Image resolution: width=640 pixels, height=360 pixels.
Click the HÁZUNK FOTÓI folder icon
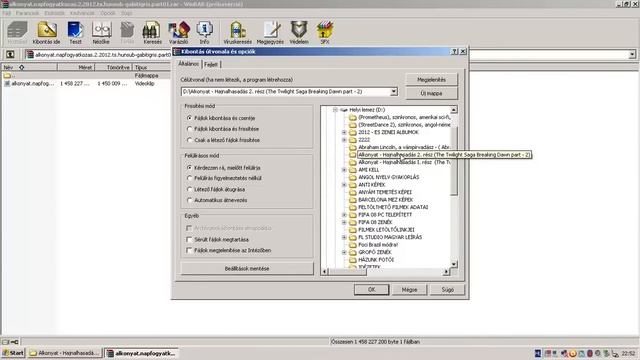tap(353, 260)
